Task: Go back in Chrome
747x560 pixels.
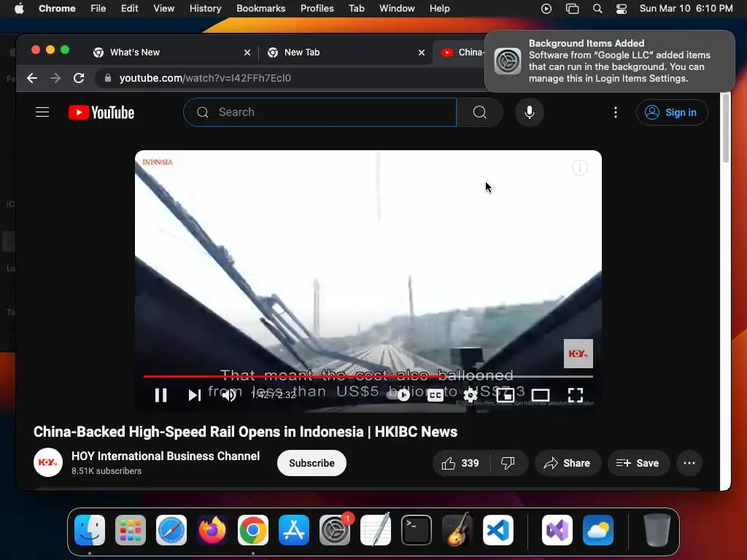Action: point(32,78)
